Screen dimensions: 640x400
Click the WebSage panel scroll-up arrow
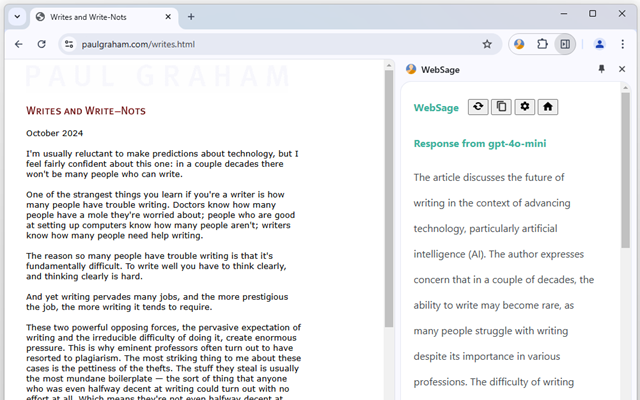tap(625, 88)
